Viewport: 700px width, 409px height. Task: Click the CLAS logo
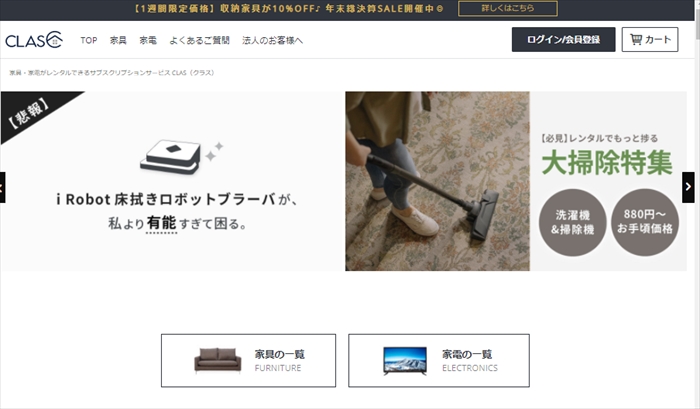(x=34, y=40)
